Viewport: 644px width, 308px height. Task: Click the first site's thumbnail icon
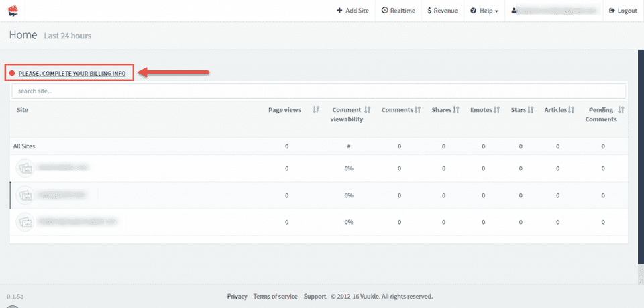point(25,168)
